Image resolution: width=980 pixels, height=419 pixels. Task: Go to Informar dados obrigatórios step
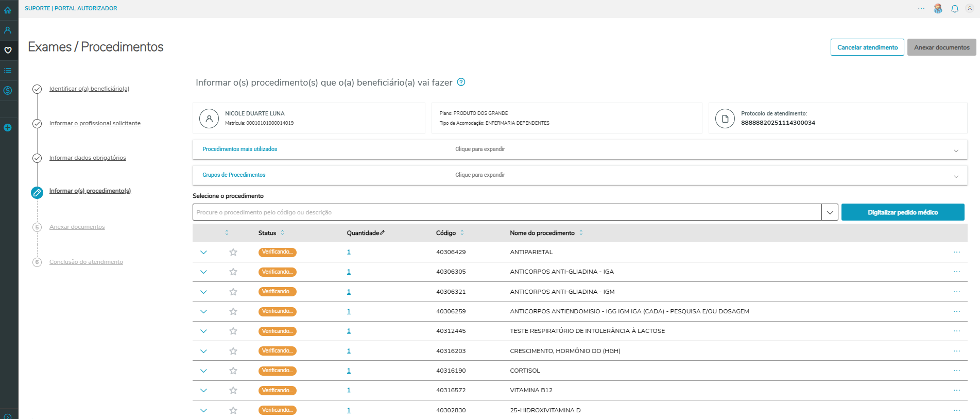coord(88,158)
